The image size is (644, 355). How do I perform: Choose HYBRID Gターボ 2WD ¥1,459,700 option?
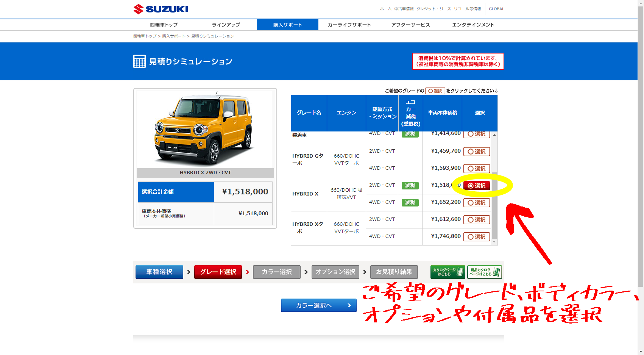(477, 152)
